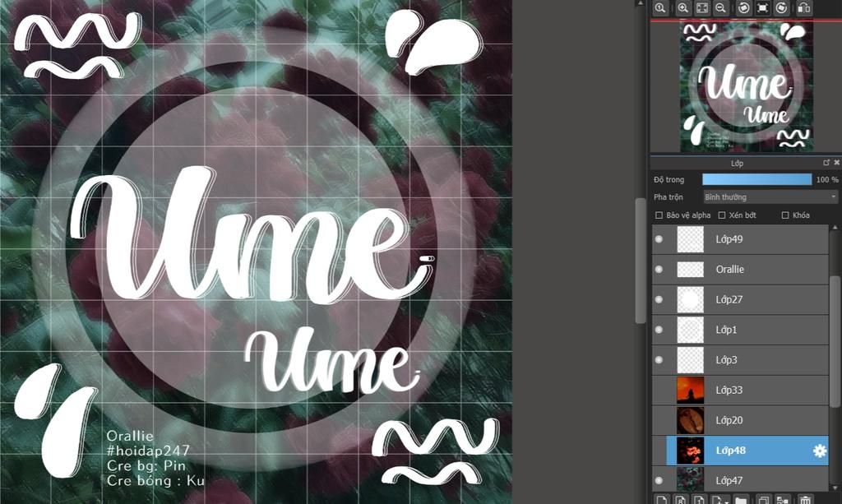Viewport: 842px width, 504px height.
Task: Click the Lớp48 layer name
Action: pos(730,451)
